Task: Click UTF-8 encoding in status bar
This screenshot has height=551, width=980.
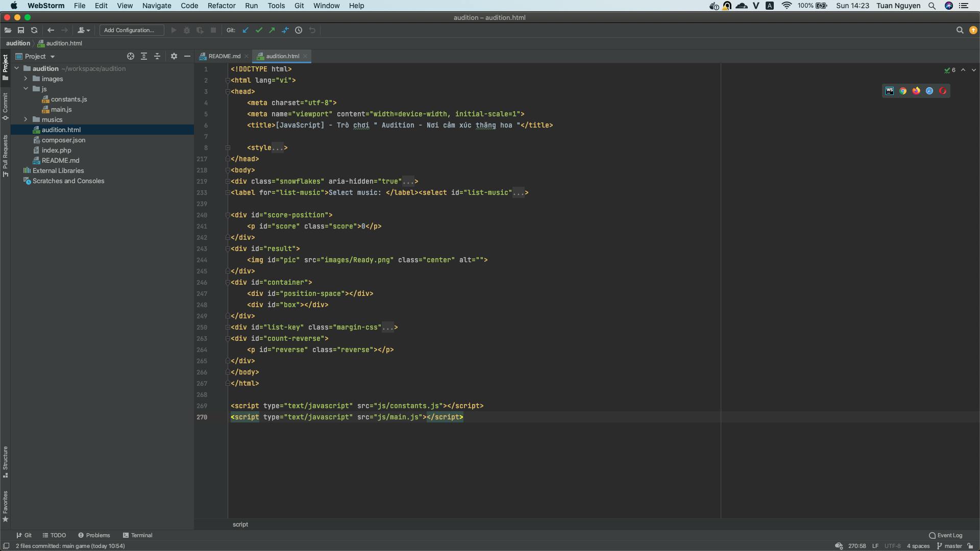Action: coord(893,546)
